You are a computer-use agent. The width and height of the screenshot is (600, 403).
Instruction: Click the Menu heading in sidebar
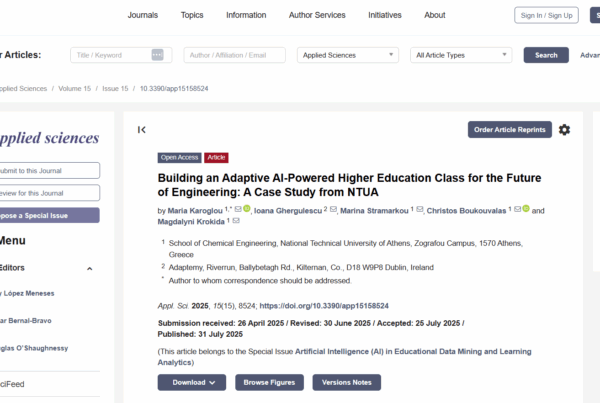[x=13, y=240]
